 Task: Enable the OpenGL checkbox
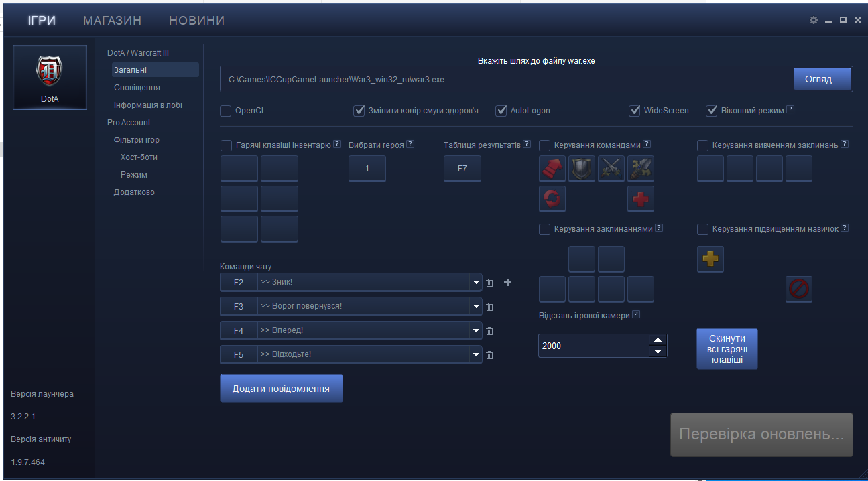pyautogui.click(x=226, y=111)
